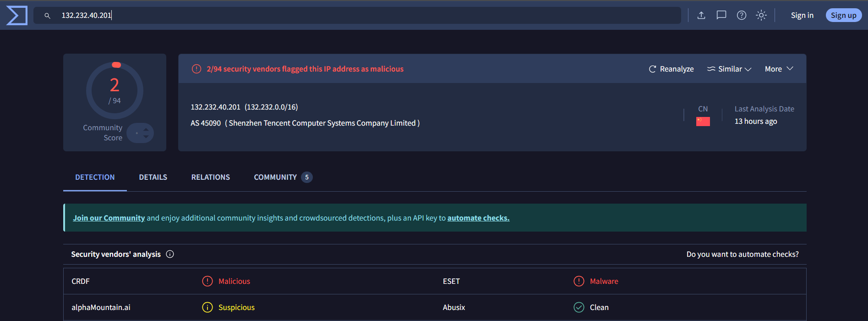Toggle the light/dark theme sun icon
The height and width of the screenshot is (321, 868).
[761, 15]
